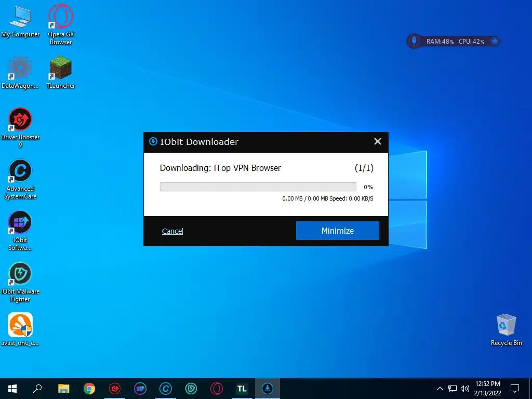The width and height of the screenshot is (532, 399).
Task: Switch to TLauncher in taskbar
Action: (x=242, y=389)
